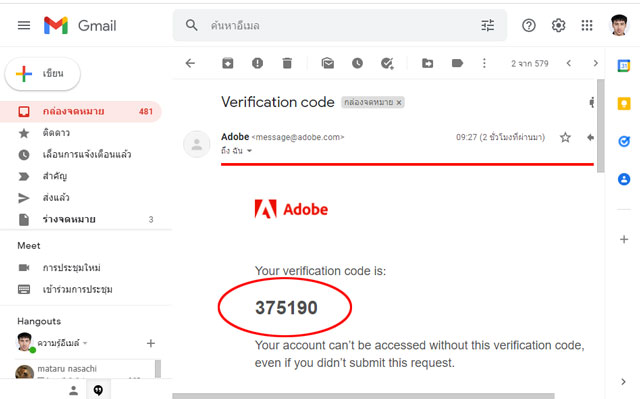The width and height of the screenshot is (640, 399).
Task: Archive this email
Action: tap(228, 63)
